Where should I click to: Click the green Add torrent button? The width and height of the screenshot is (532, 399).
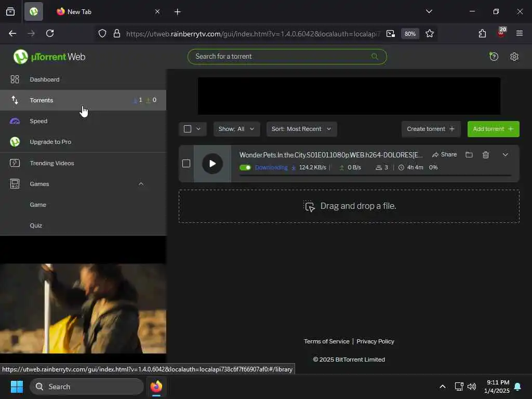(494, 129)
